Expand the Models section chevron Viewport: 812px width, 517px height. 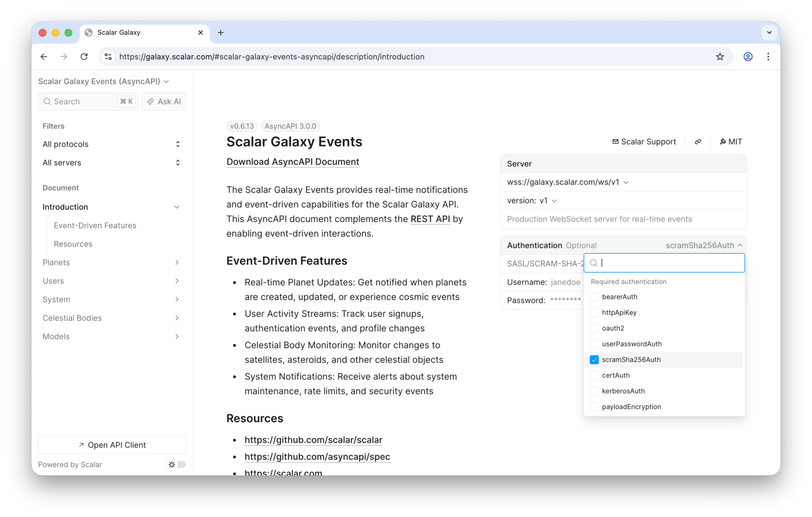point(177,337)
